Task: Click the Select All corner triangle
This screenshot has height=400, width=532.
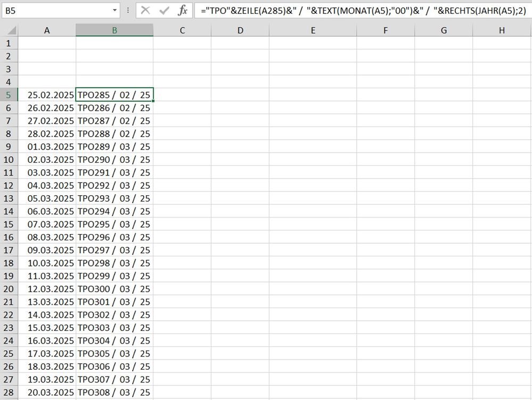Action: (12, 30)
